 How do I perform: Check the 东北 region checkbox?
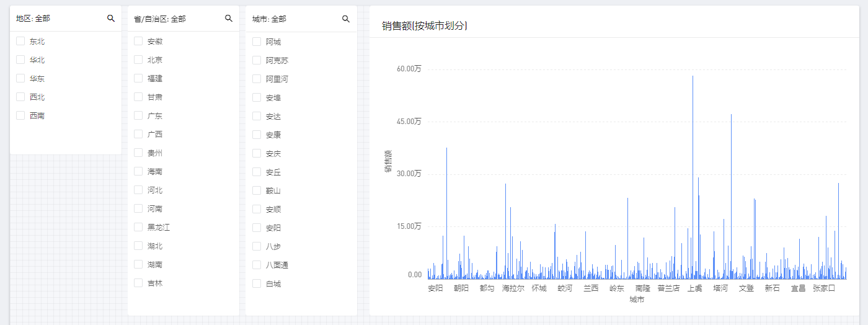pos(20,42)
